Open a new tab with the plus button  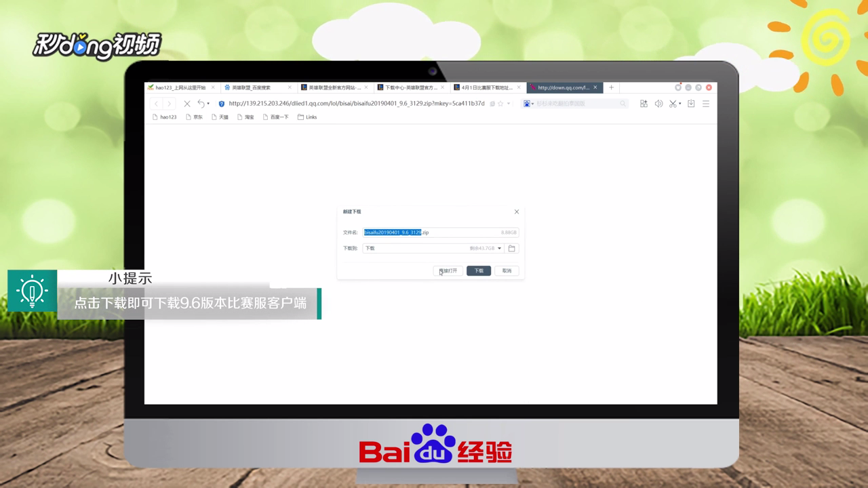611,87
